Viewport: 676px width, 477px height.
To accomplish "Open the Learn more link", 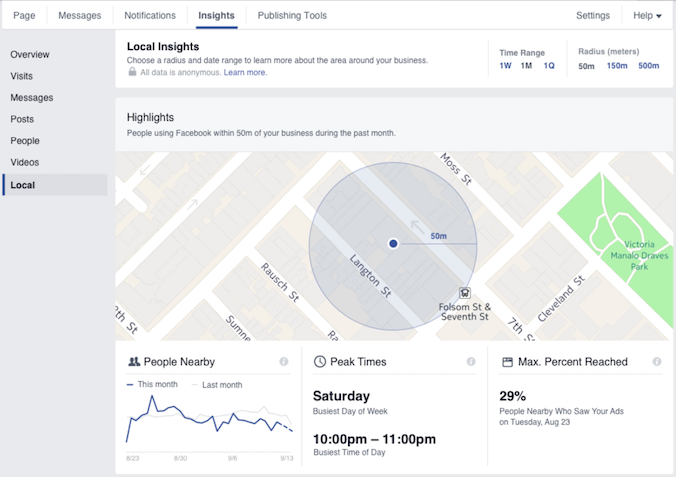I will point(245,72).
